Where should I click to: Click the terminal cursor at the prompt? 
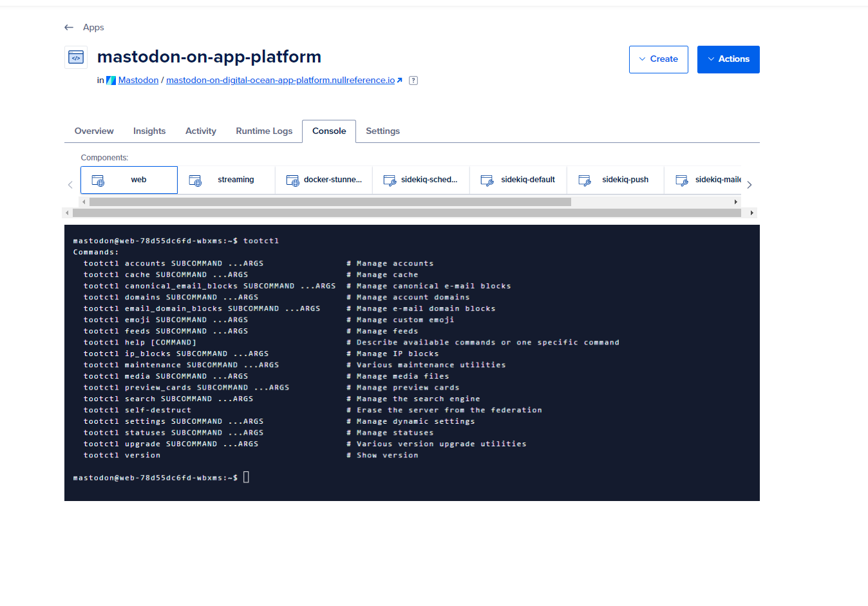point(246,477)
